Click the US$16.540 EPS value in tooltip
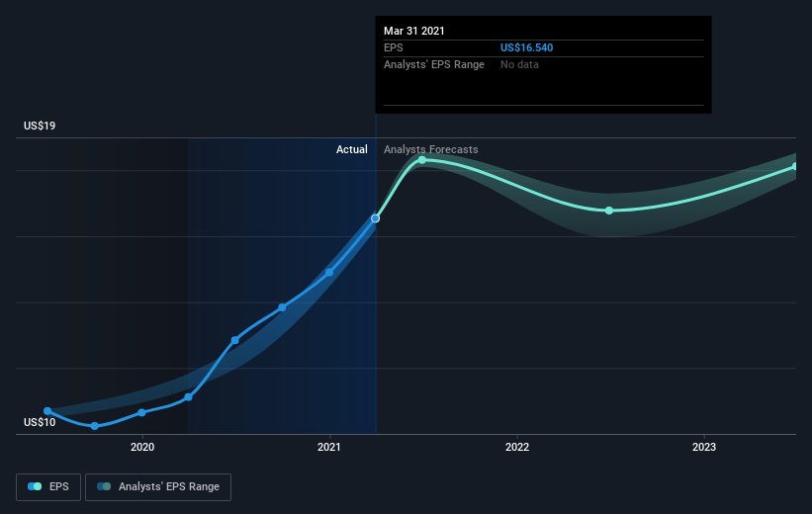The image size is (812, 514). click(526, 47)
